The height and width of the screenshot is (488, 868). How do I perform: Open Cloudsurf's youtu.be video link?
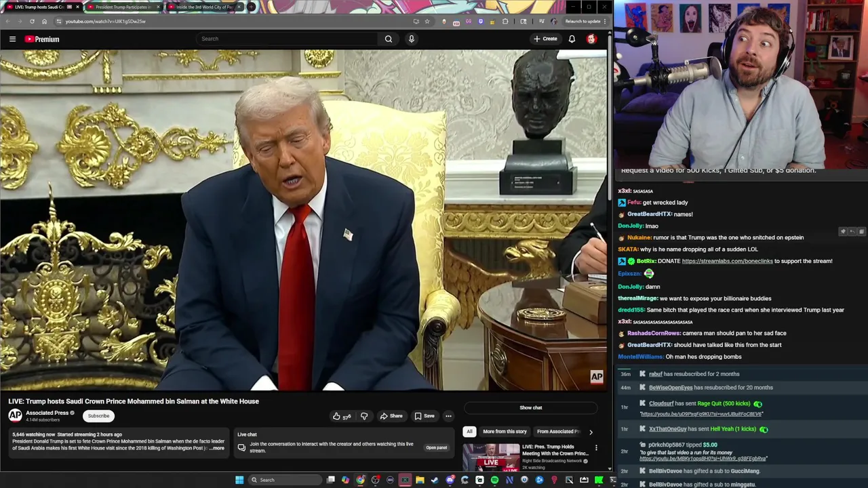coord(701,414)
